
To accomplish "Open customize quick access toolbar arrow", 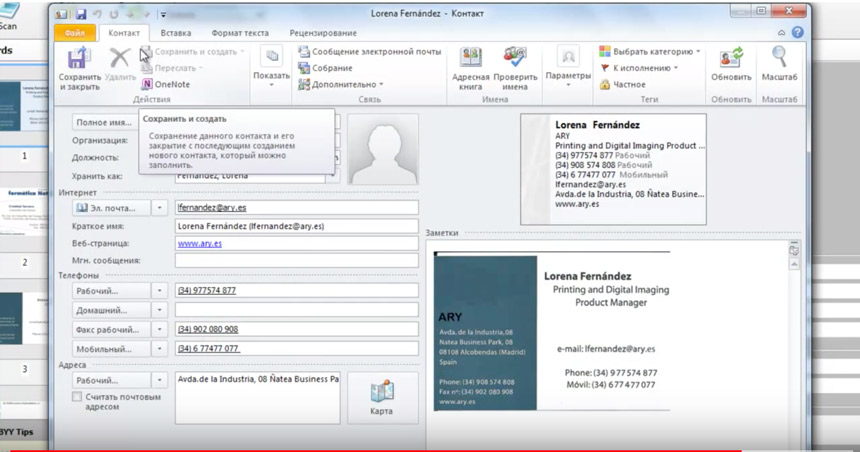I will (163, 15).
